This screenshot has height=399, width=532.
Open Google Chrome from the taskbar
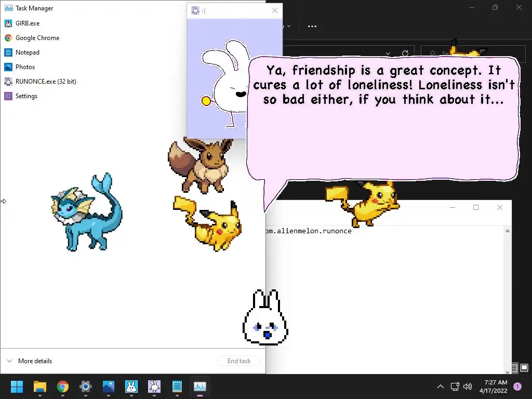(x=63, y=387)
